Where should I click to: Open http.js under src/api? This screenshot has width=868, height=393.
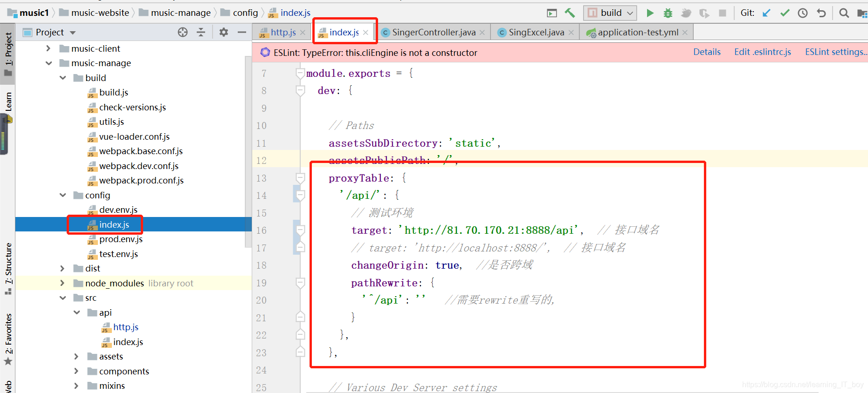coord(126,327)
